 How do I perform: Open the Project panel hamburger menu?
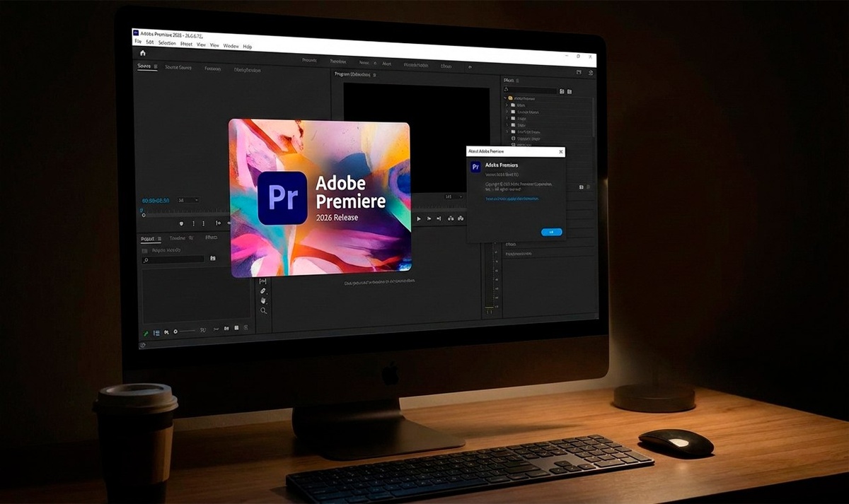(x=159, y=238)
